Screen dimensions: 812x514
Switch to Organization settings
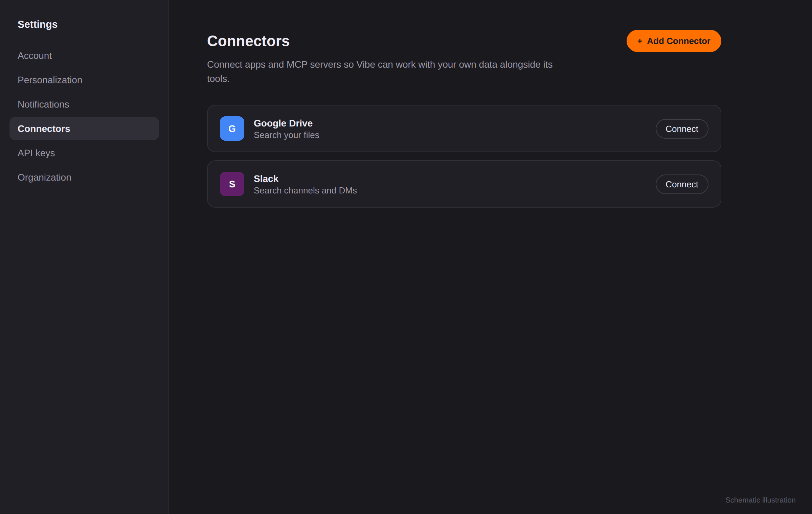(x=84, y=177)
